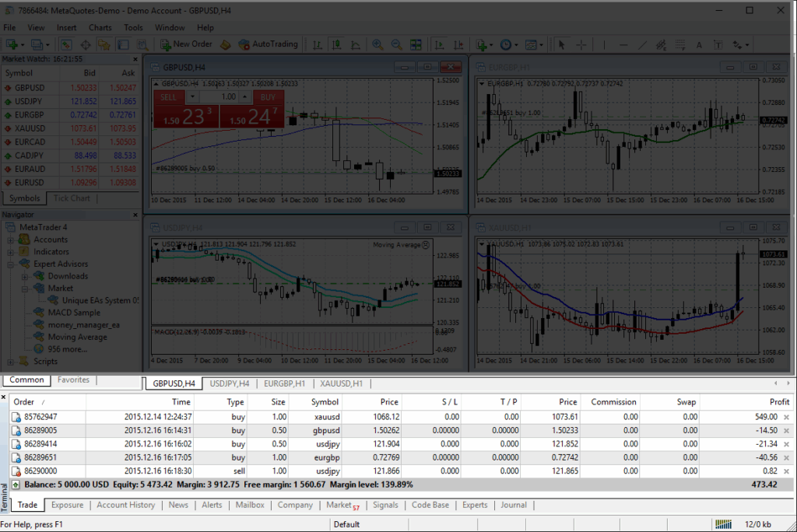Toggle the AutoTrading button
Viewport: 797px width, 532px height.
click(268, 44)
